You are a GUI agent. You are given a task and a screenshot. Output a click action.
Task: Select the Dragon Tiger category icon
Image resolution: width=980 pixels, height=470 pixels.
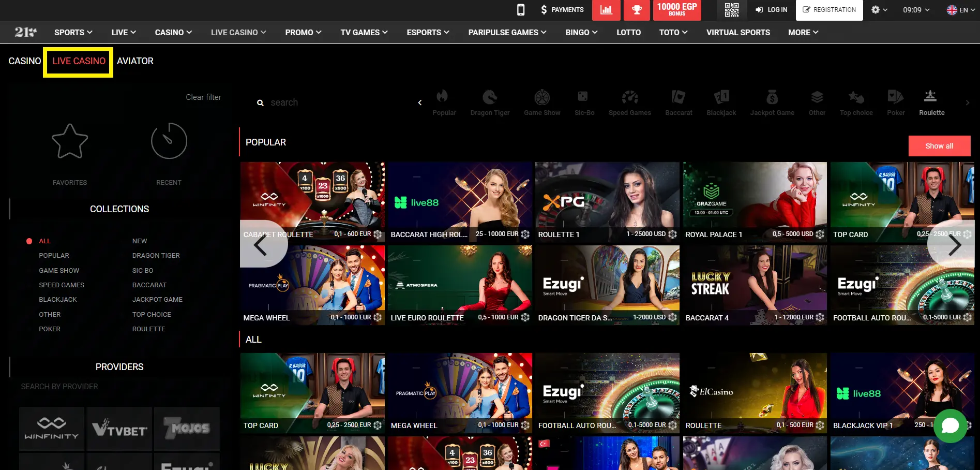coord(489,101)
